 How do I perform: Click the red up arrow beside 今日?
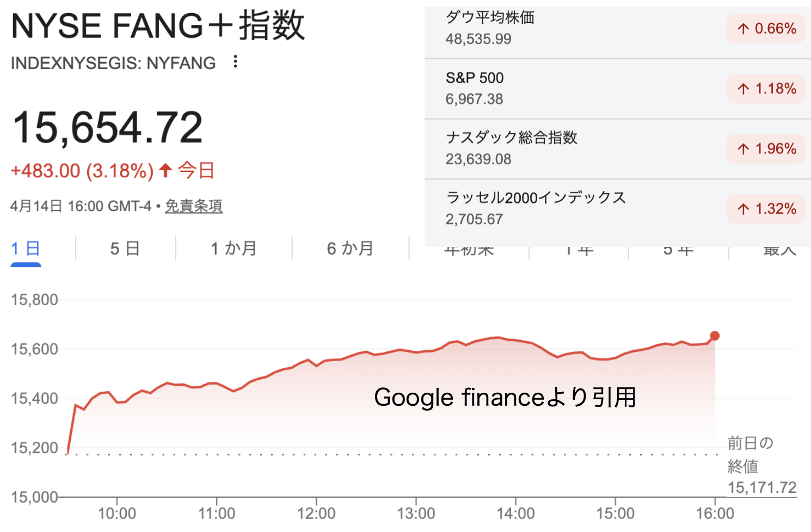[165, 171]
